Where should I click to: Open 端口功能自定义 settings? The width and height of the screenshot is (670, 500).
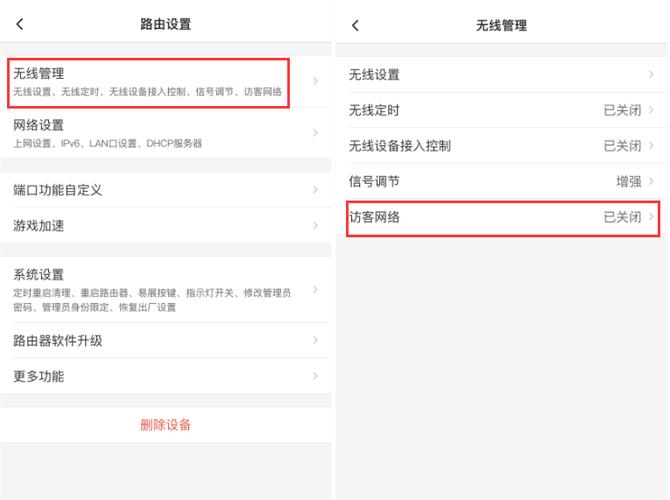[x=58, y=190]
